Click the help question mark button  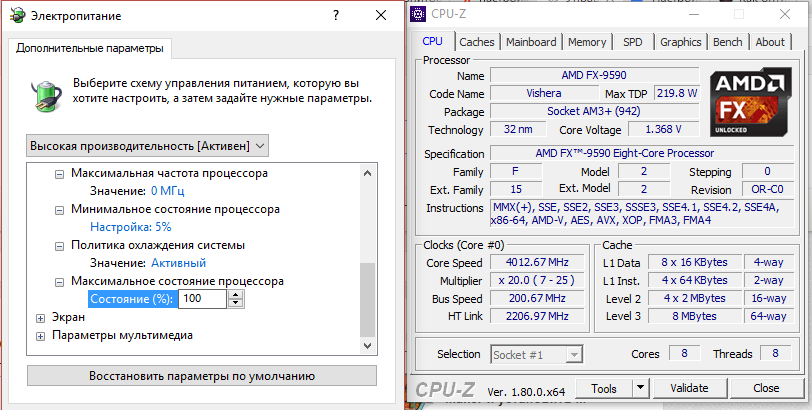tap(336, 16)
